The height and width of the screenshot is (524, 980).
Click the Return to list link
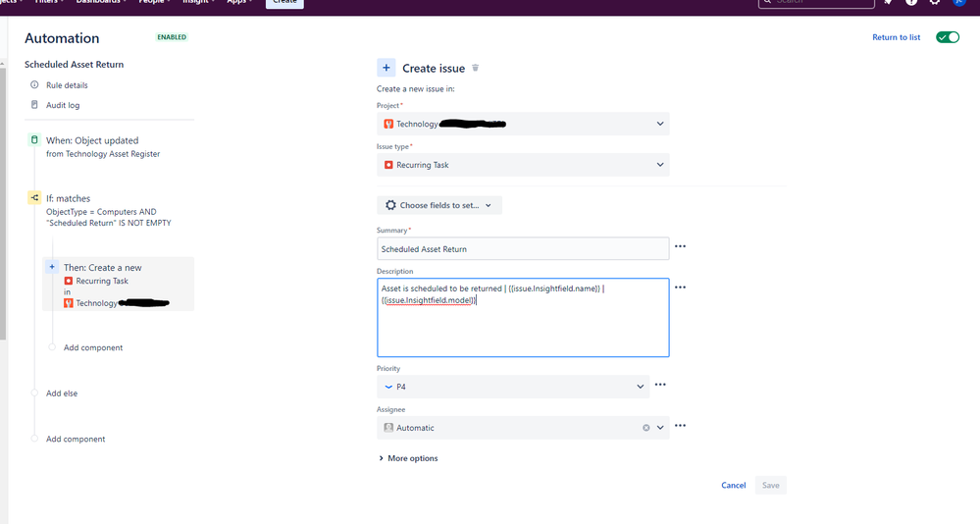[x=897, y=37]
